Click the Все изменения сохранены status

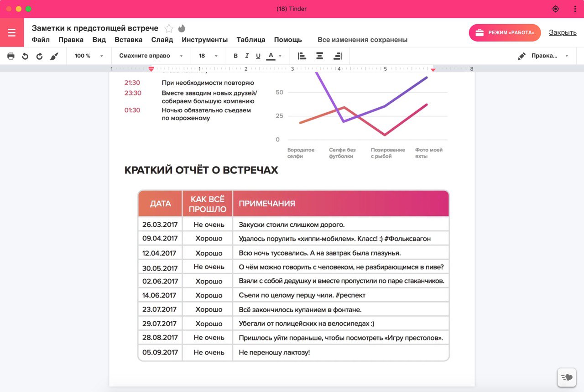tap(362, 40)
